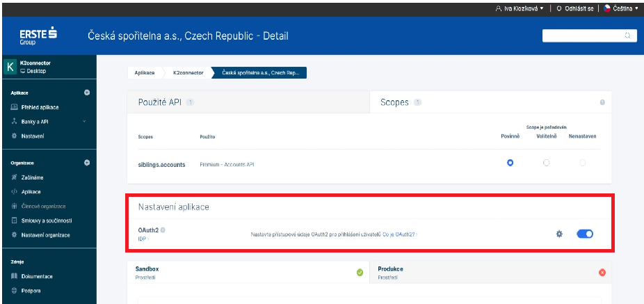The width and height of the screenshot is (644, 304).
Task: Click Nastavení aplikace heading
Action: point(173,207)
